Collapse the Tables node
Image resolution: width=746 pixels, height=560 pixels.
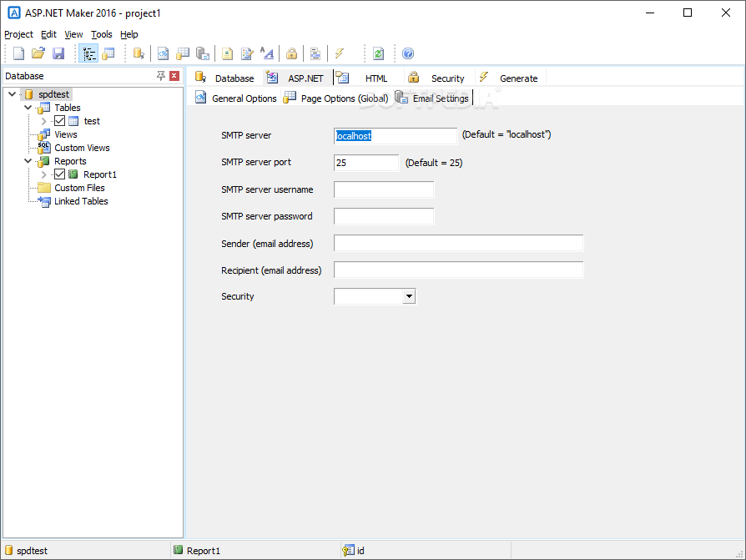coord(28,108)
